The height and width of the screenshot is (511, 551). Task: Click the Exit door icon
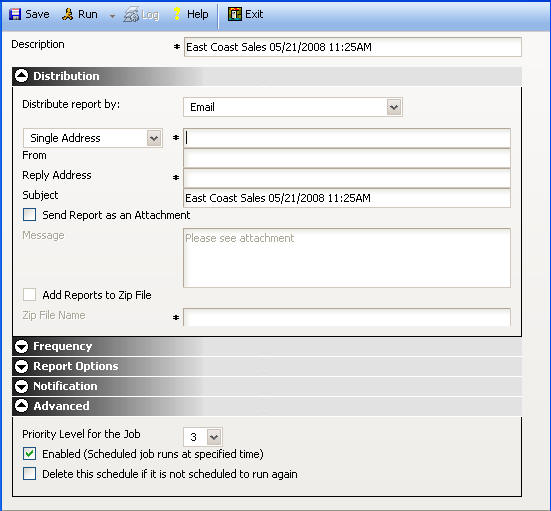click(235, 14)
